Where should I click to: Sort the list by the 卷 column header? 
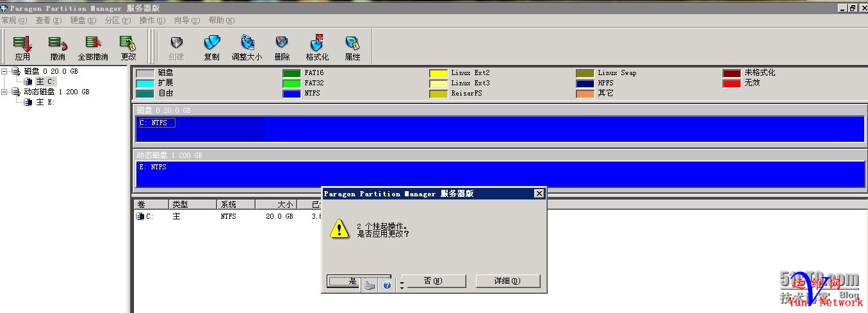pyautogui.click(x=151, y=205)
